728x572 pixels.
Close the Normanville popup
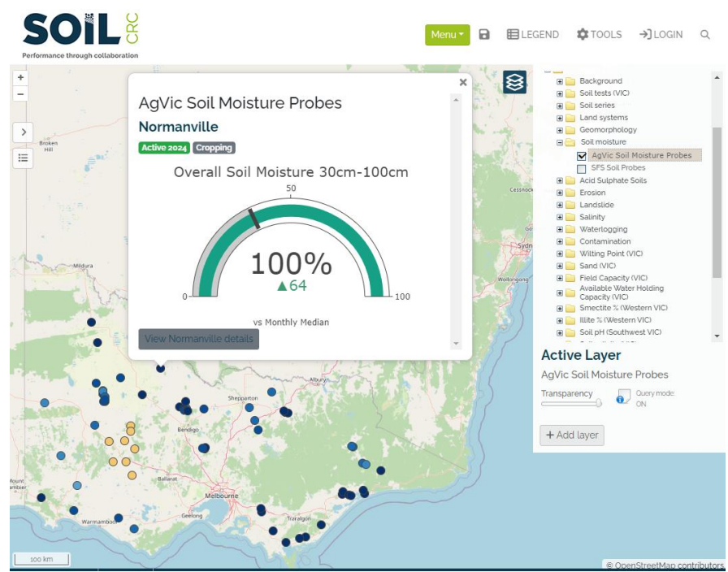coord(463,82)
